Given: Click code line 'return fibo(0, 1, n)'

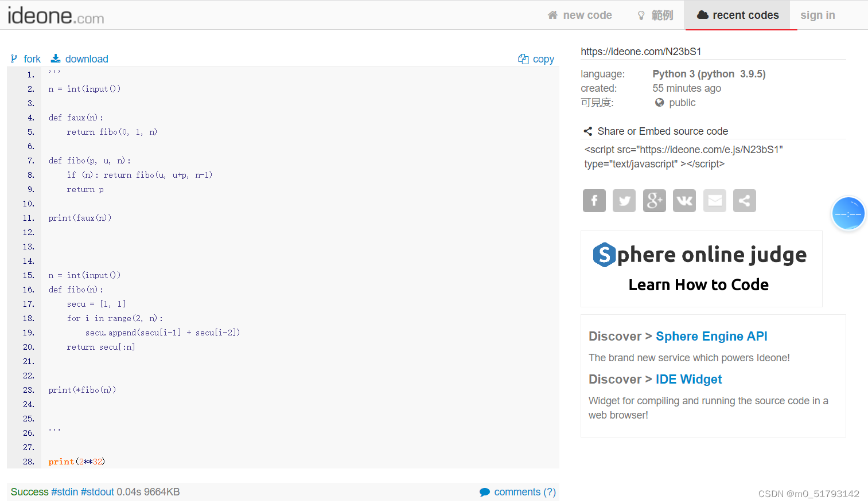Looking at the screenshot, I should pos(112,132).
